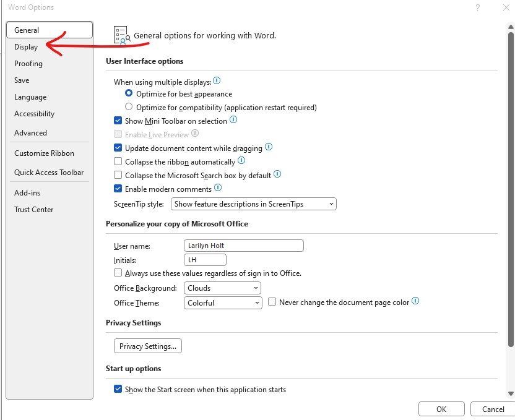
Task: Click info icon for Update document content while dragging
Action: (269, 147)
